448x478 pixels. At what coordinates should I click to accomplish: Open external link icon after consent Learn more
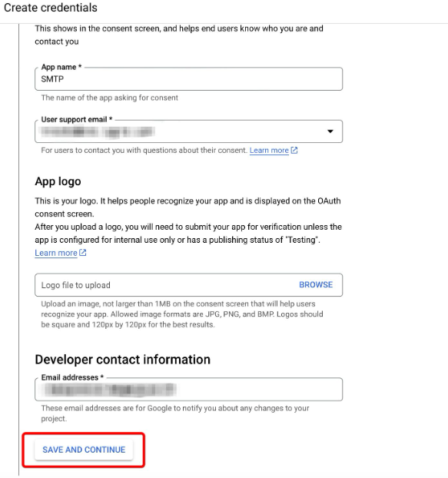click(x=294, y=151)
